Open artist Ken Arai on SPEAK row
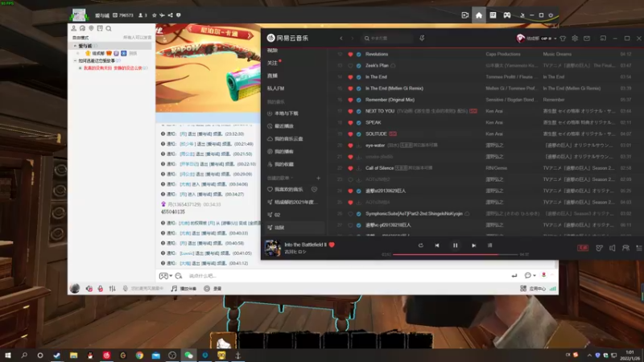Image resolution: width=644 pixels, height=362 pixels. point(494,122)
